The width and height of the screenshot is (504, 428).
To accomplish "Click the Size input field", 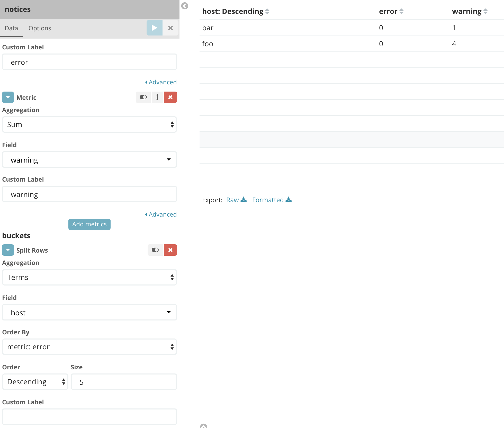I will point(124,382).
